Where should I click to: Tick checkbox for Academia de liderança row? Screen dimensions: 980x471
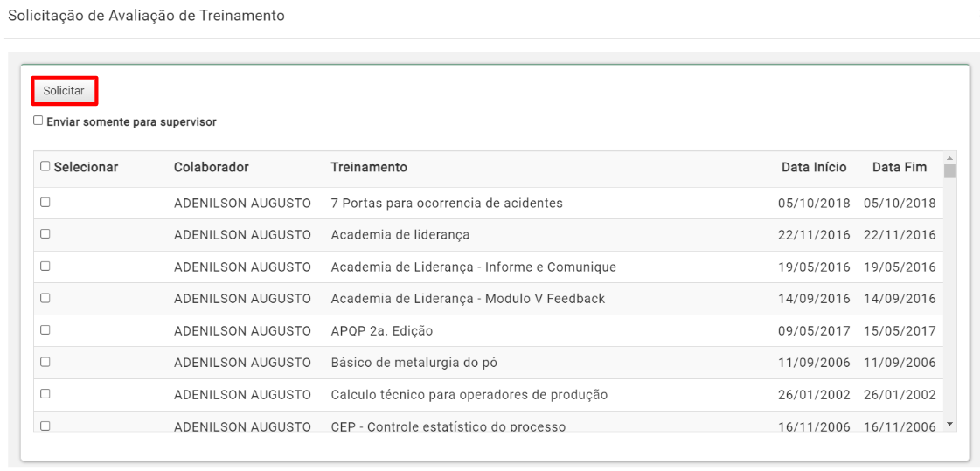point(45,234)
